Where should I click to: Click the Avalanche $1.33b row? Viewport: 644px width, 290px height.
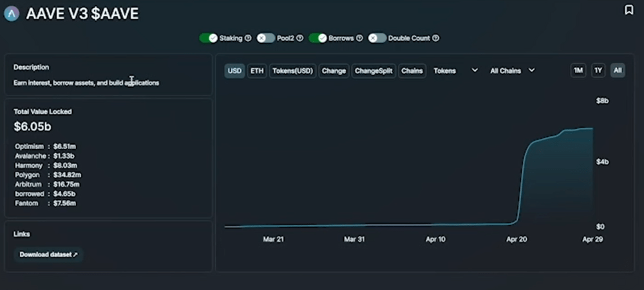pos(45,156)
